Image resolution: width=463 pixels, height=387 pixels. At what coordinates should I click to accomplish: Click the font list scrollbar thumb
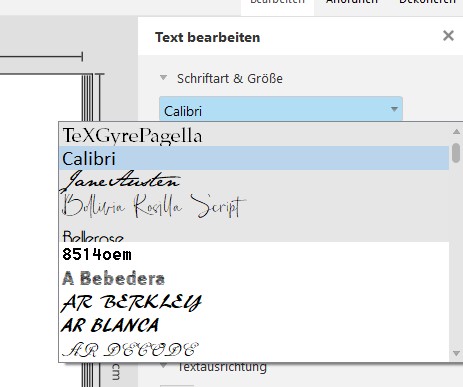[456, 153]
